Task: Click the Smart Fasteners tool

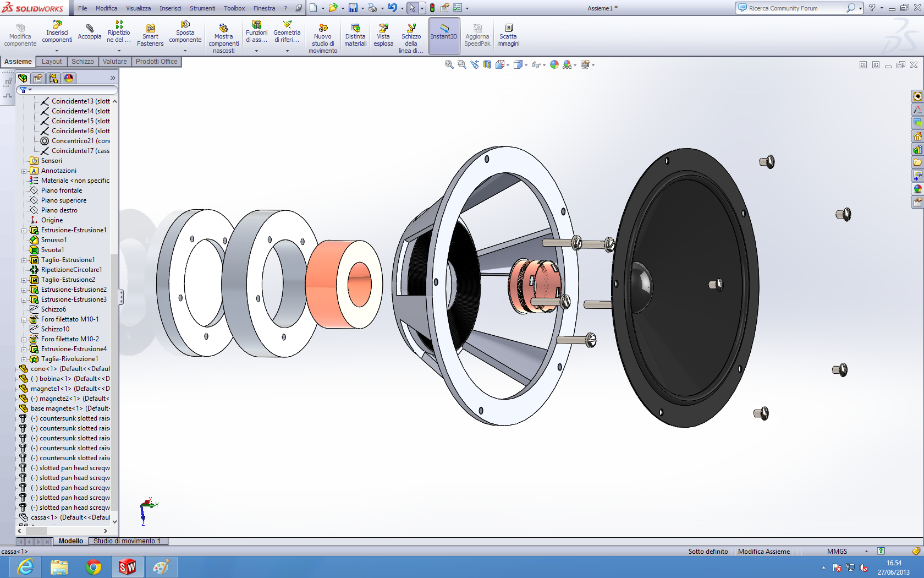Action: (150, 35)
